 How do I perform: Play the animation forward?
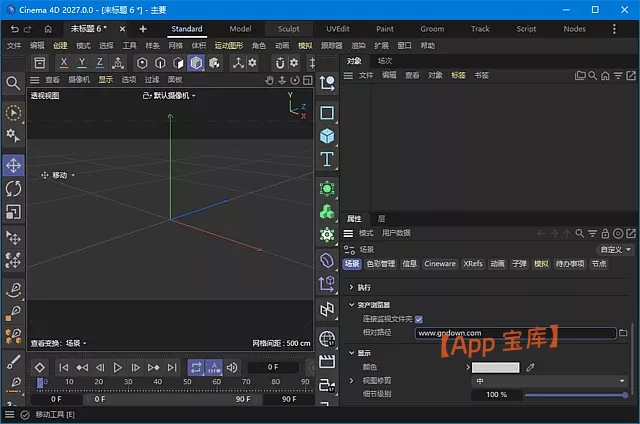[x=118, y=368]
